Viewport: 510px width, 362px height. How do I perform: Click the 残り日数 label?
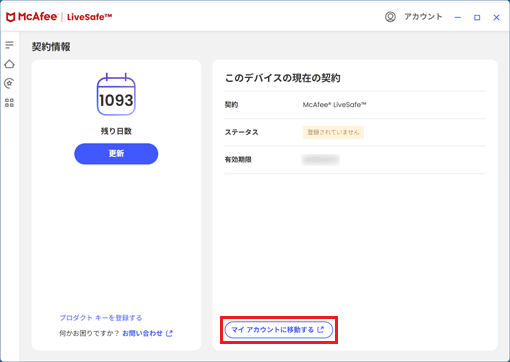click(x=116, y=131)
